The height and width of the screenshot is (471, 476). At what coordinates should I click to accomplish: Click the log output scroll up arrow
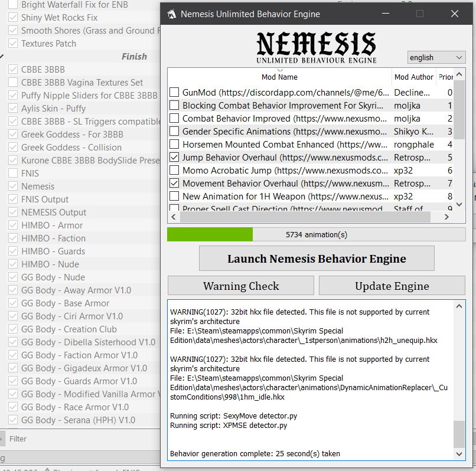(459, 306)
